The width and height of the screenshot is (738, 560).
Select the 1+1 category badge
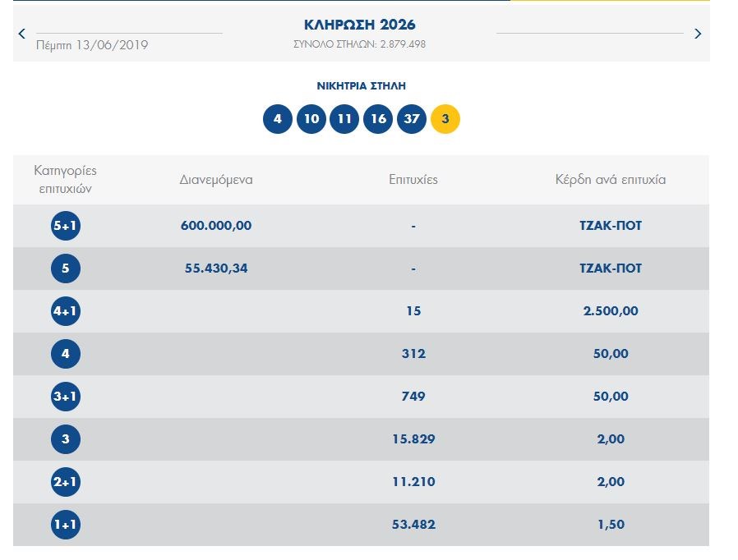click(x=66, y=525)
